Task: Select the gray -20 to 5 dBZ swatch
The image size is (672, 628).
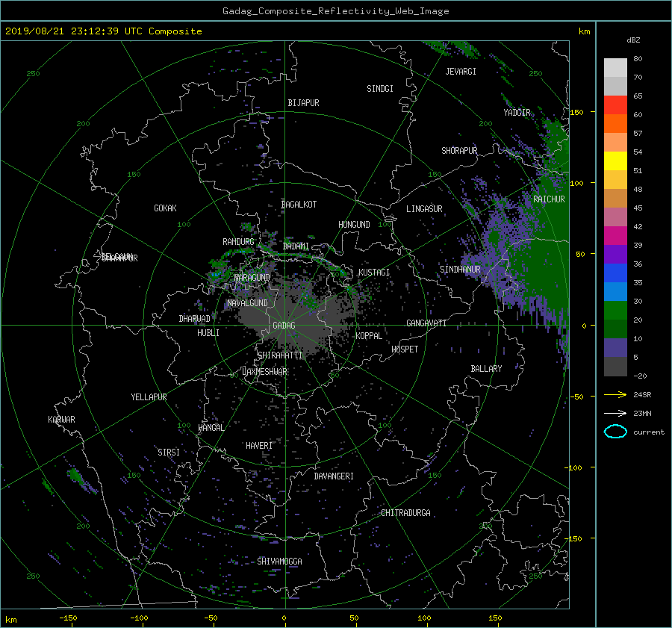Action: (x=615, y=367)
